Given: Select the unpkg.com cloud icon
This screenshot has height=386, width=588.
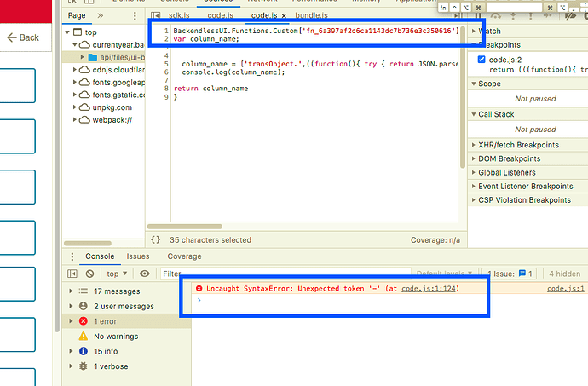Looking at the screenshot, I should 84,107.
